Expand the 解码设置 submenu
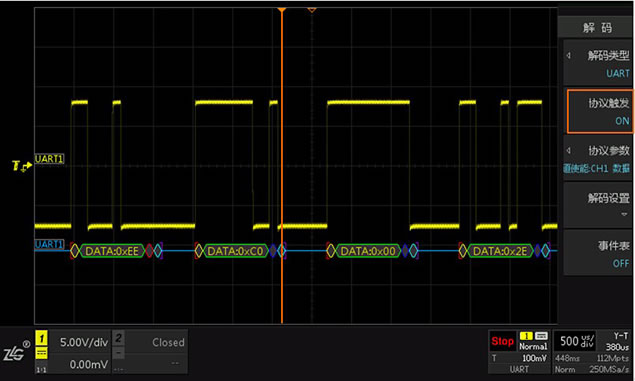The image size is (635, 381). tap(598, 205)
